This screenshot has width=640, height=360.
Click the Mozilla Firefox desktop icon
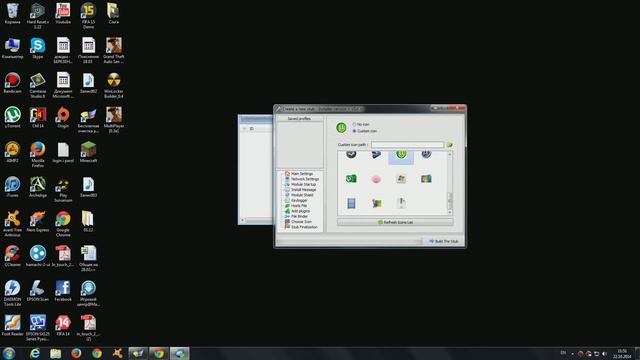coord(38,154)
